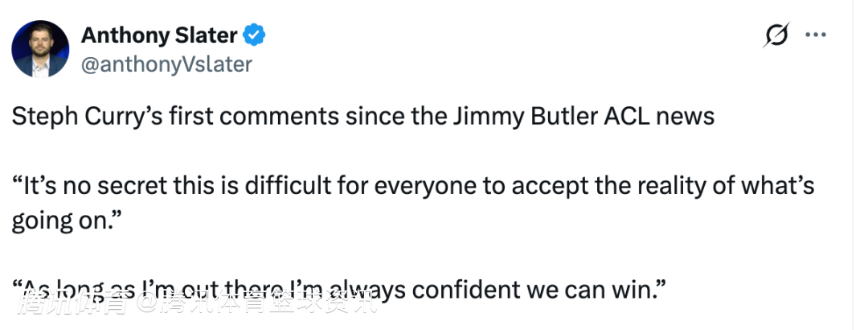Viewport: 868px width, 330px height.
Task: Click the Tencent Sports watermark text
Action: tap(199, 306)
